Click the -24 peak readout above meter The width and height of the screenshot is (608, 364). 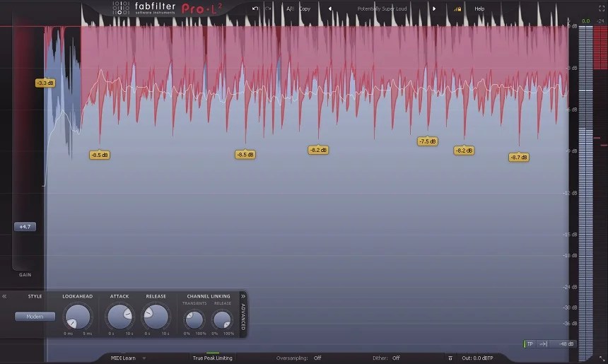600,21
